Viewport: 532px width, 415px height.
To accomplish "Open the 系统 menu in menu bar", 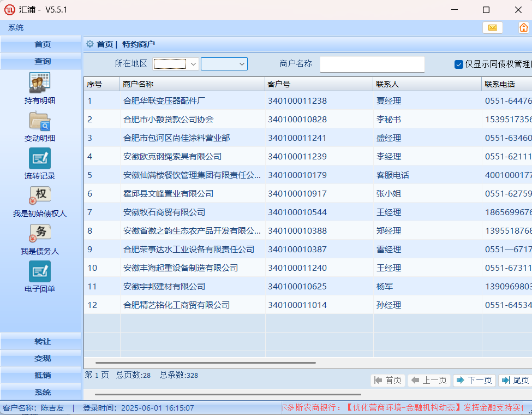I will (16, 27).
